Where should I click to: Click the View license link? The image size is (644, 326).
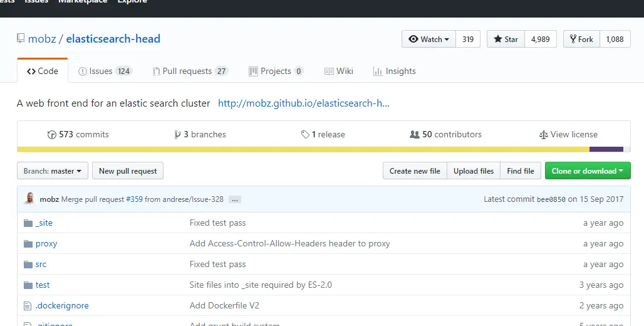[x=568, y=134]
